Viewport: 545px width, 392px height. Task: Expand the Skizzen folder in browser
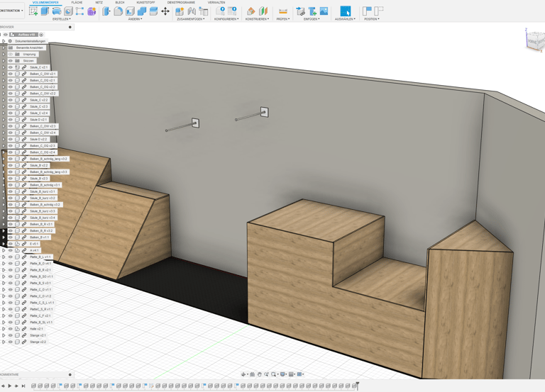tap(4, 61)
